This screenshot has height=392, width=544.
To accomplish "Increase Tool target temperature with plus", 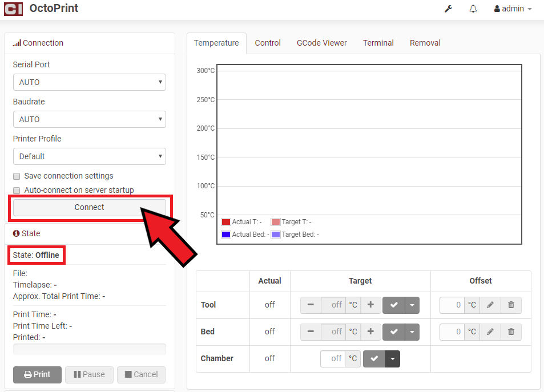I will pyautogui.click(x=370, y=305).
